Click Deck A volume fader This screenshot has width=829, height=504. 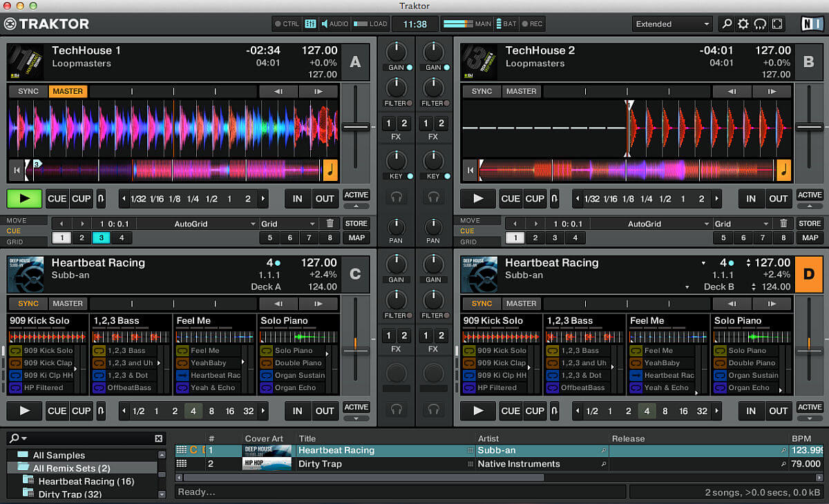(356, 128)
